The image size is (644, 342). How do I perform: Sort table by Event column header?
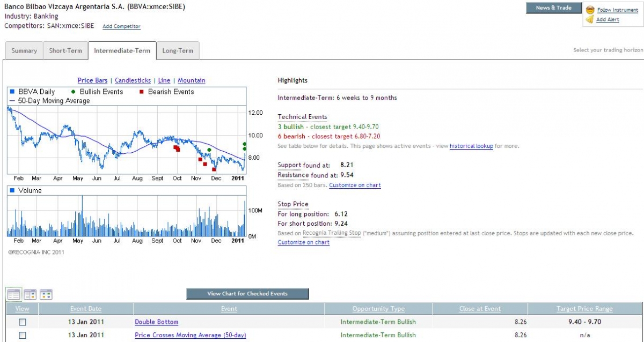(x=229, y=309)
